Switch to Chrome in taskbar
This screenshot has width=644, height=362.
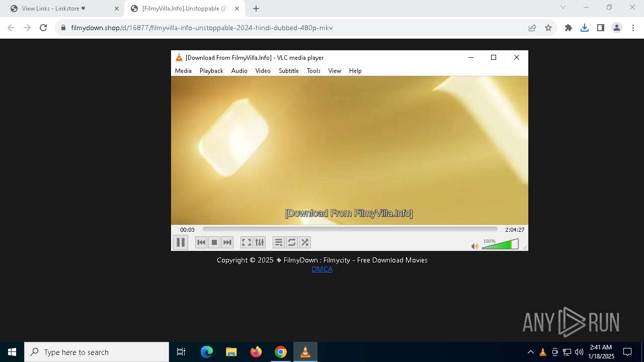coord(281,352)
